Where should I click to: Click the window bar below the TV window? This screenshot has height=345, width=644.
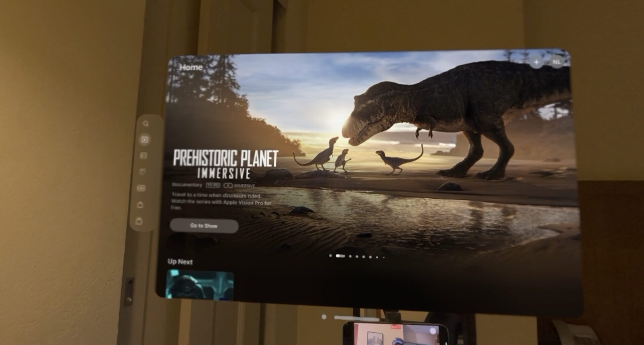[356, 318]
